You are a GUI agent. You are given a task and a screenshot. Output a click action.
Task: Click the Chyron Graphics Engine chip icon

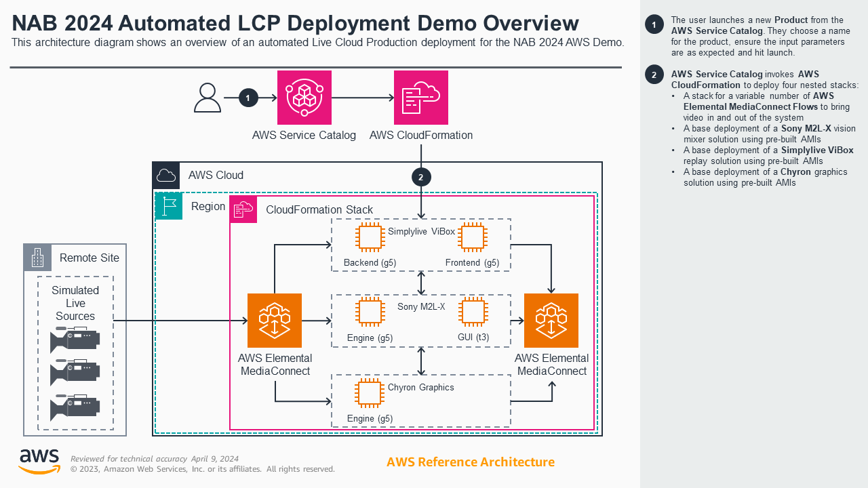point(369,392)
